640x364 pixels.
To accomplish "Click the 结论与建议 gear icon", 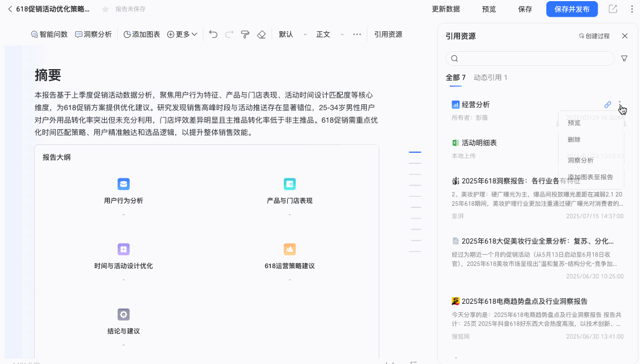I will coord(123,314).
